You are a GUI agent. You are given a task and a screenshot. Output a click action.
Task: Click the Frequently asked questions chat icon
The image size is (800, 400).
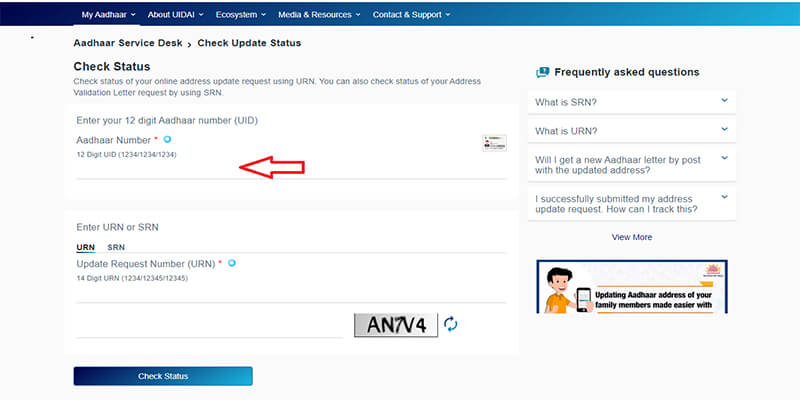click(x=542, y=72)
